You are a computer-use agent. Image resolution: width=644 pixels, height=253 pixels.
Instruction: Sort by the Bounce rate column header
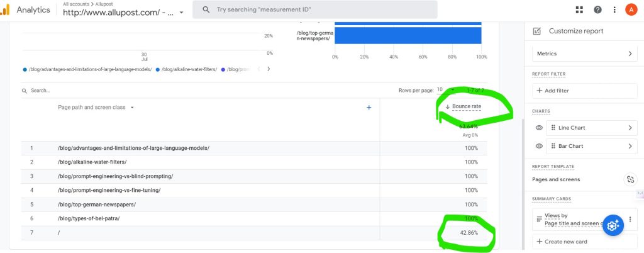click(466, 106)
